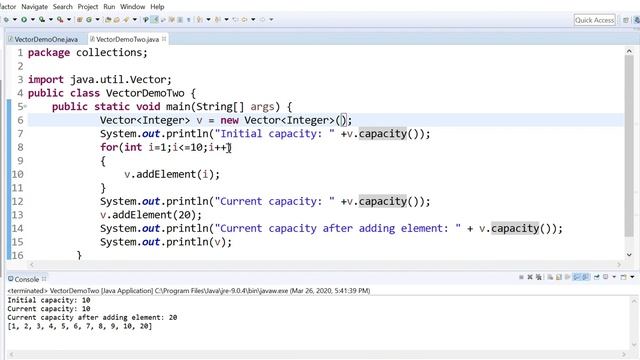Click 'import java.util.Vector;' on line 3
Viewport: 640px width, 360px height.
[x=100, y=80]
